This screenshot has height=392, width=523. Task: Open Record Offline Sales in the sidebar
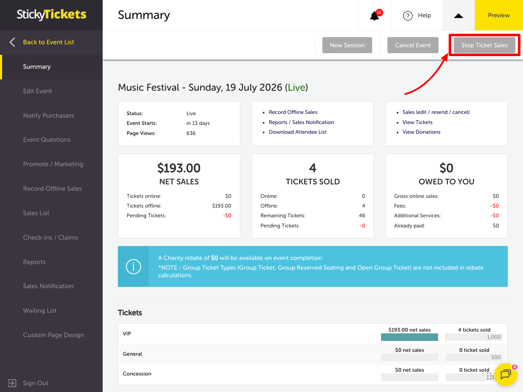52,188
